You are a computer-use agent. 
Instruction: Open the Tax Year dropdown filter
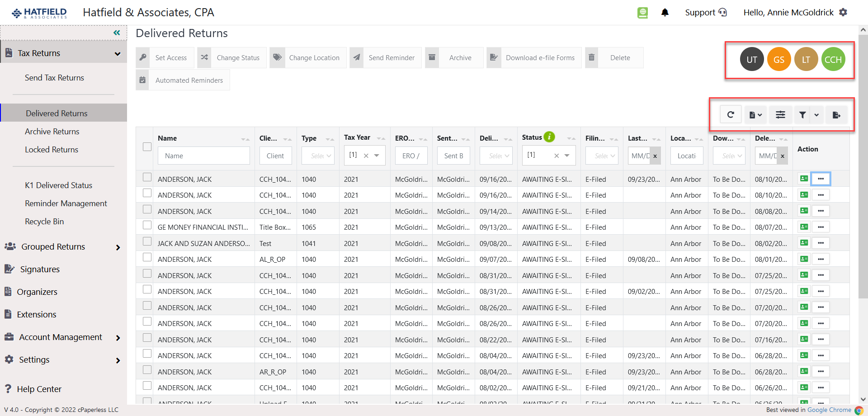(x=377, y=155)
